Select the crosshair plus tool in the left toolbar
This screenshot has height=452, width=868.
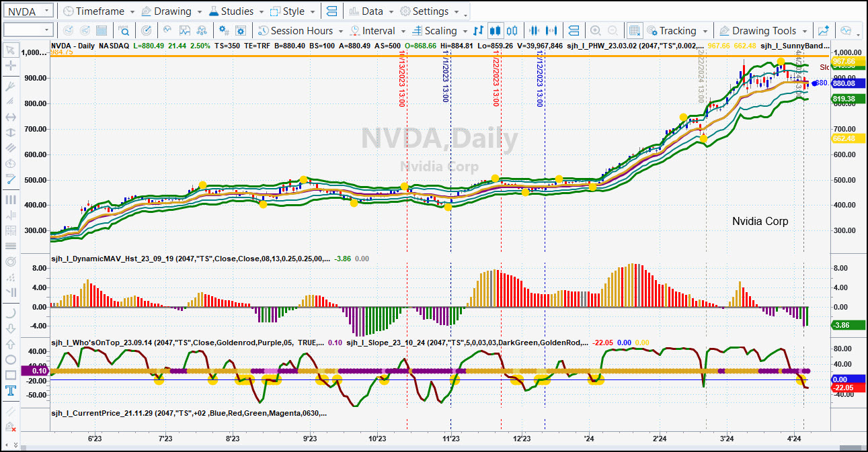point(11,66)
